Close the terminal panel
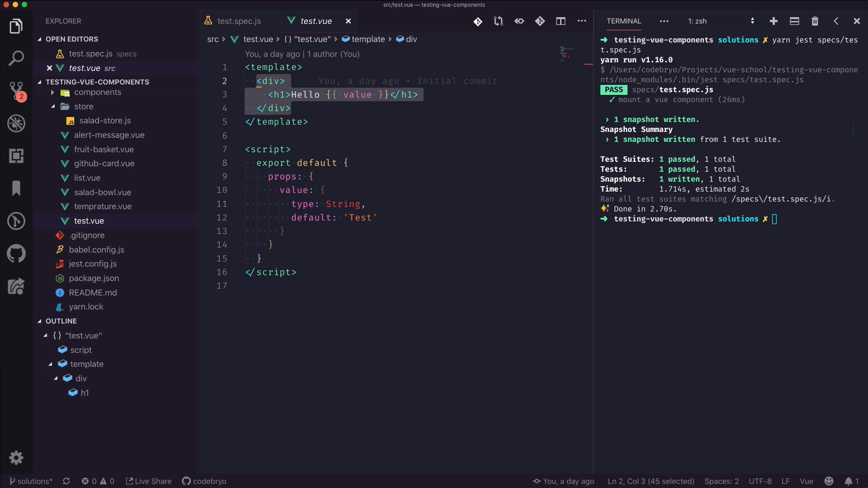 click(x=857, y=21)
